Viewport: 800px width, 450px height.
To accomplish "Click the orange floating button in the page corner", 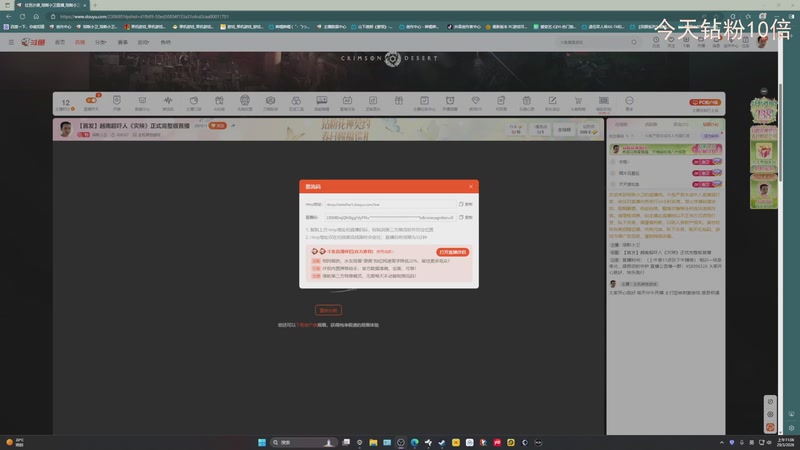I will pos(770,427).
